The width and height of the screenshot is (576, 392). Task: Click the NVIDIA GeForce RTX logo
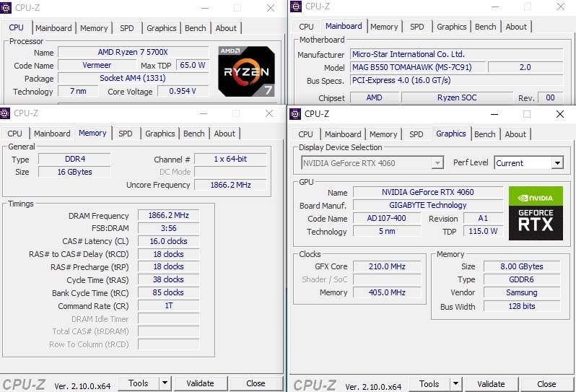click(536, 213)
